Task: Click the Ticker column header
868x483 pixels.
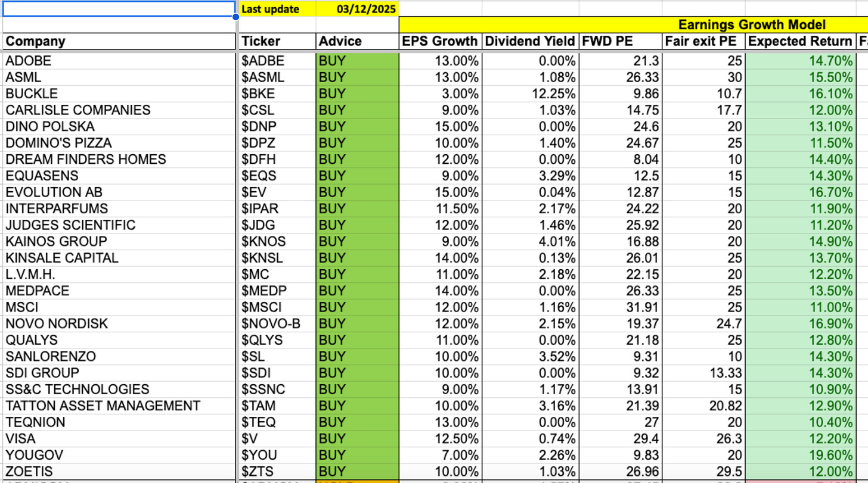Action: coord(277,41)
